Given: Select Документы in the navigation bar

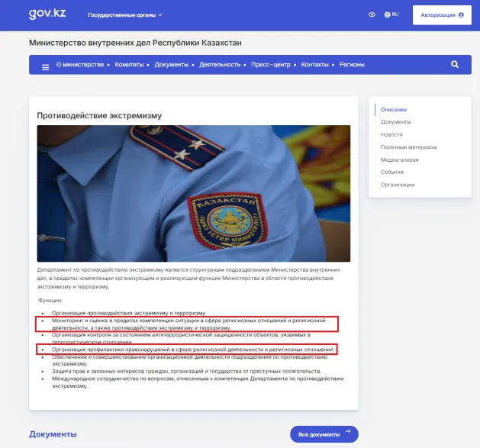Looking at the screenshot, I should point(172,65).
